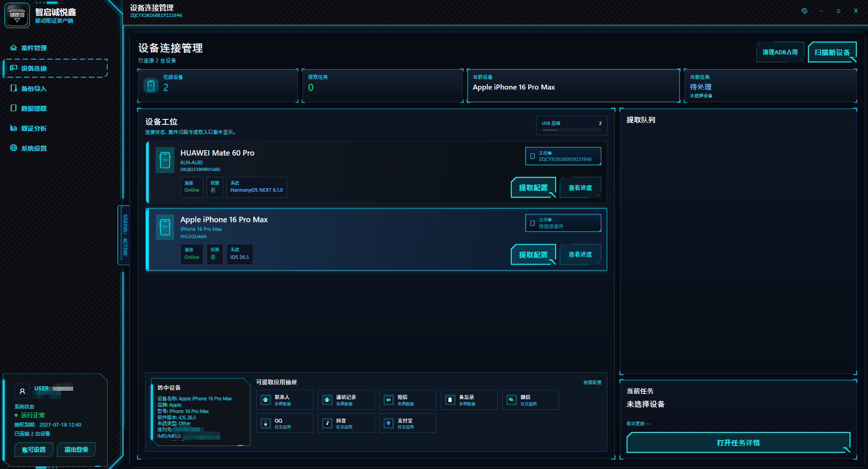
Task: Select the 微信 app icon
Action: (512, 400)
